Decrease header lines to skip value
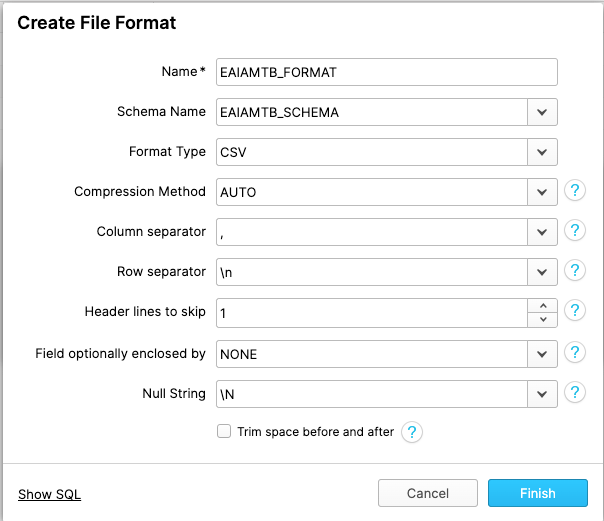Viewport: 604px width, 521px height. (543, 320)
